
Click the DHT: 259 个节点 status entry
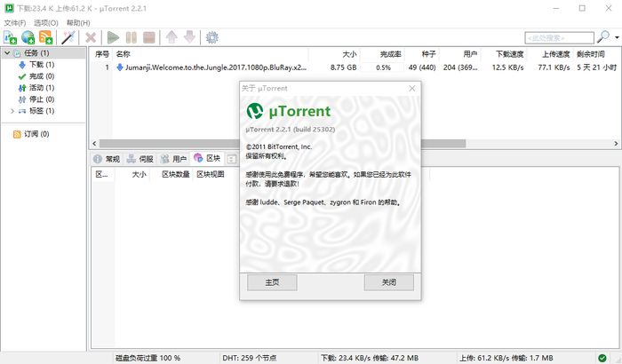pos(250,358)
